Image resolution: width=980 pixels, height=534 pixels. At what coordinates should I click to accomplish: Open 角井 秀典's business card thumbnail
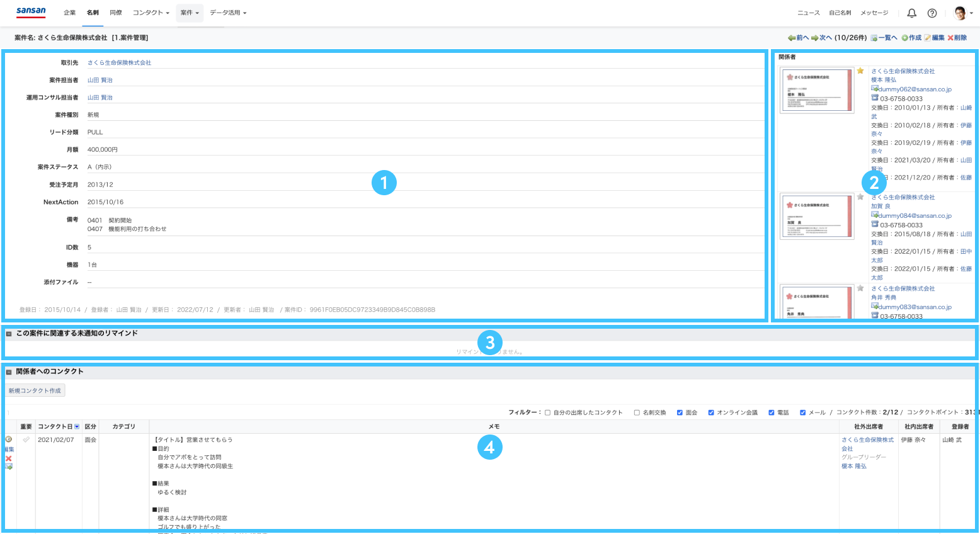click(817, 302)
